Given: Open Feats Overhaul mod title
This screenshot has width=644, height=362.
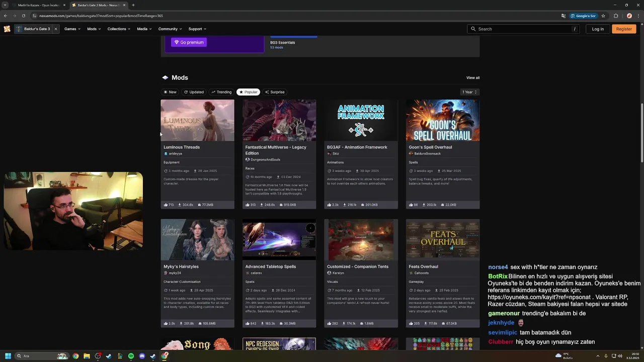Looking at the screenshot, I should click(424, 266).
